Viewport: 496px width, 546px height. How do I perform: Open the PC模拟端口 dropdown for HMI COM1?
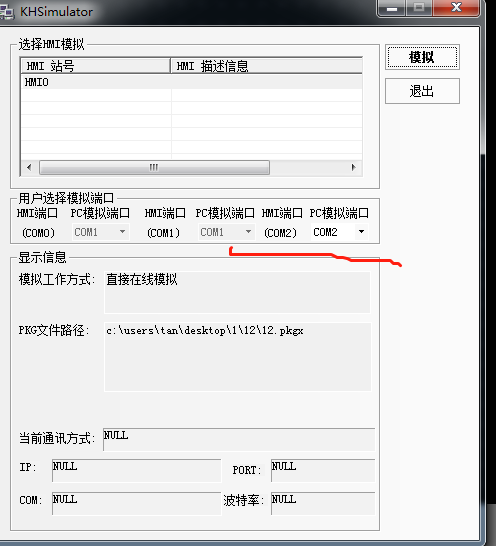(226, 232)
